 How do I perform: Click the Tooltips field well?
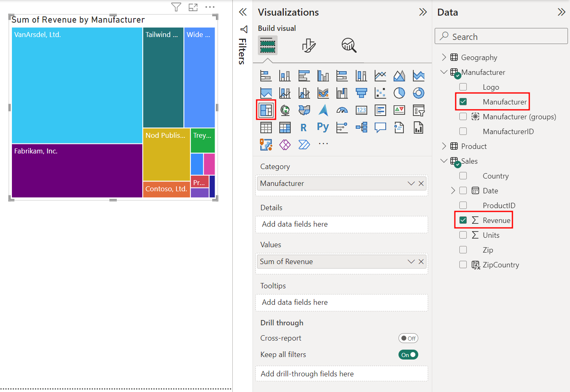342,302
